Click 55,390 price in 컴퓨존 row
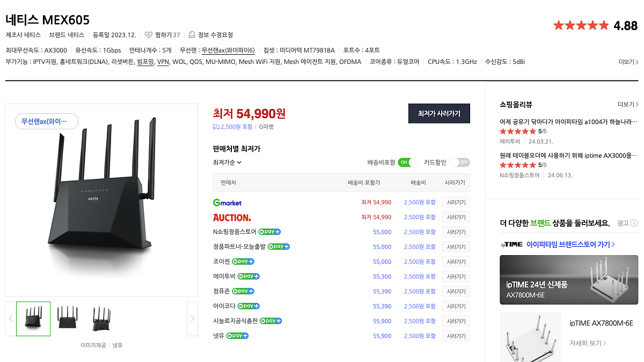644x362 pixels. pyautogui.click(x=382, y=291)
